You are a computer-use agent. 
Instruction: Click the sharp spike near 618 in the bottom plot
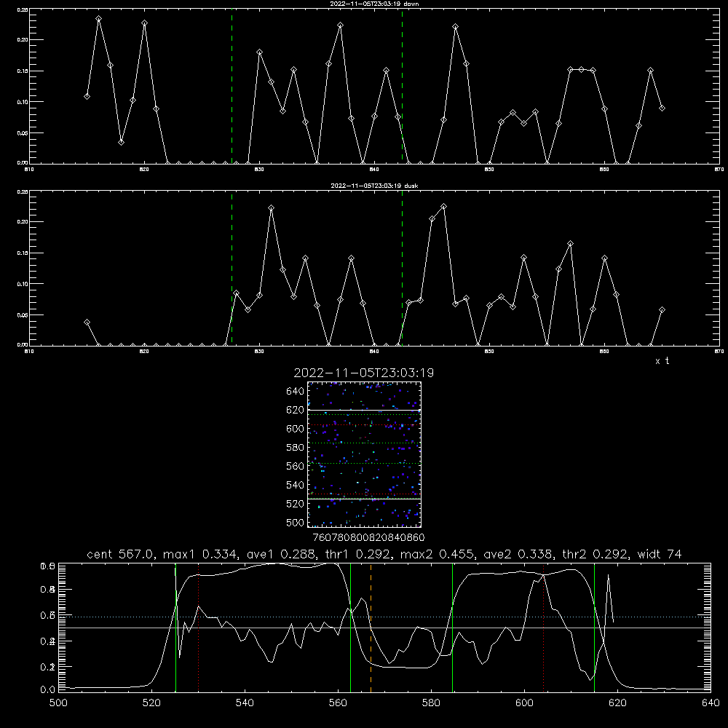click(608, 576)
